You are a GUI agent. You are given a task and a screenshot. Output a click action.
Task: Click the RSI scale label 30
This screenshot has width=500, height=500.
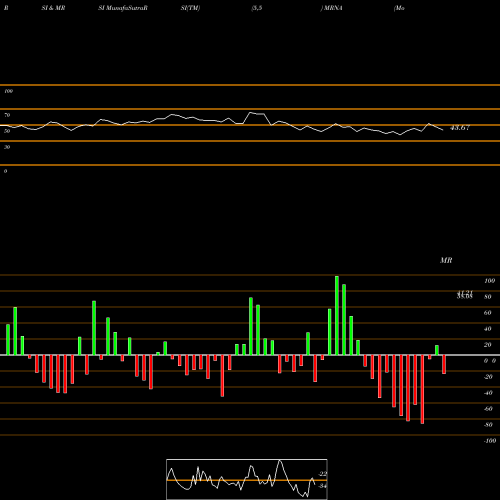pyautogui.click(x=7, y=147)
